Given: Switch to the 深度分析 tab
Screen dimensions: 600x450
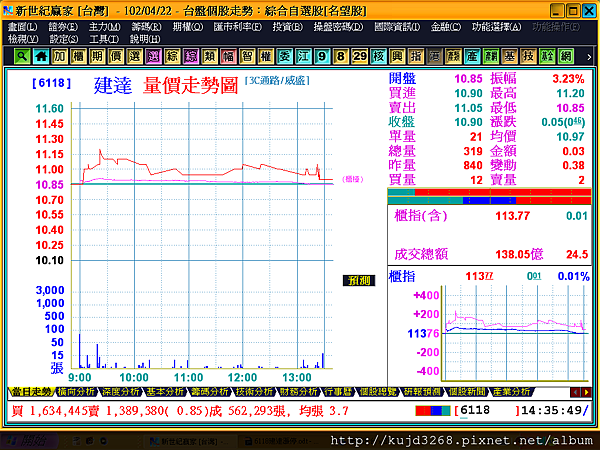Looking at the screenshot, I should tap(120, 392).
